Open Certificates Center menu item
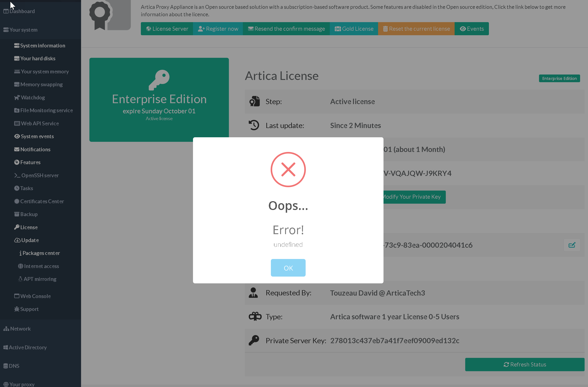Screen dimensions: 588x387 click(x=42, y=201)
